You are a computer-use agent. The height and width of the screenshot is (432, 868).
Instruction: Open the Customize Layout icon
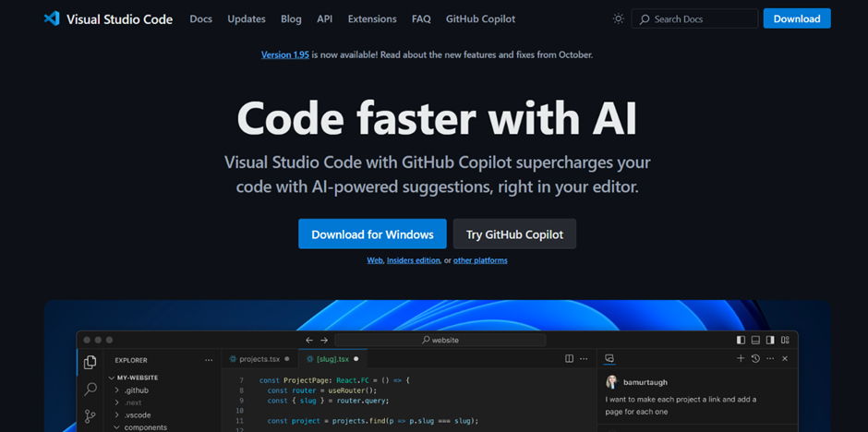coord(785,341)
